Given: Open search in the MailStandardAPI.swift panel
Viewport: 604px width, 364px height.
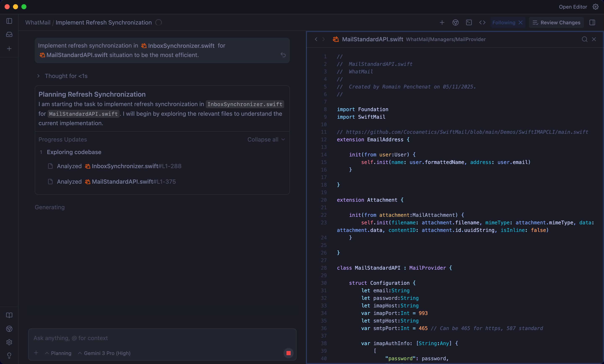Looking at the screenshot, I should click(x=585, y=39).
